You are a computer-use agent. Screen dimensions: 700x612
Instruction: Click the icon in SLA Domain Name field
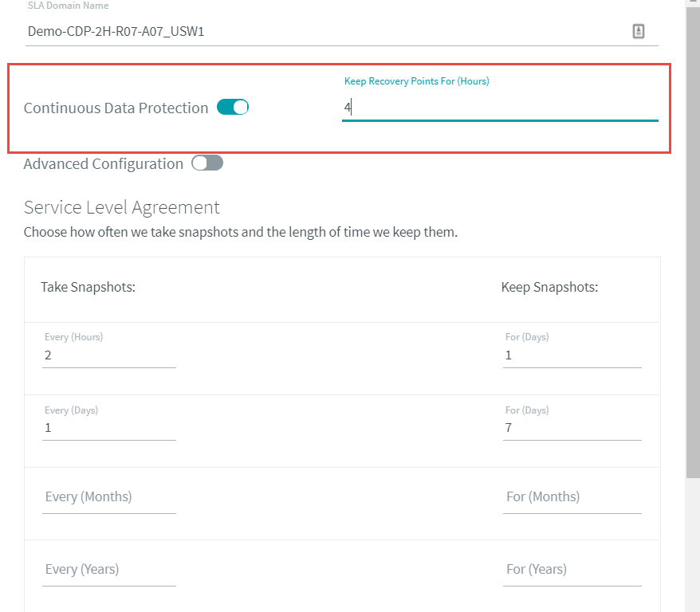click(639, 31)
